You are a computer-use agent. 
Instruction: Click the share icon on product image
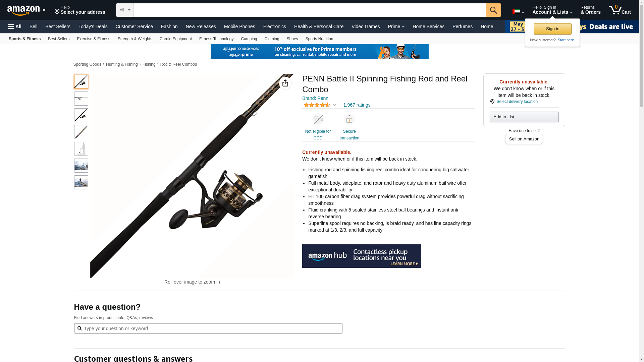(285, 83)
